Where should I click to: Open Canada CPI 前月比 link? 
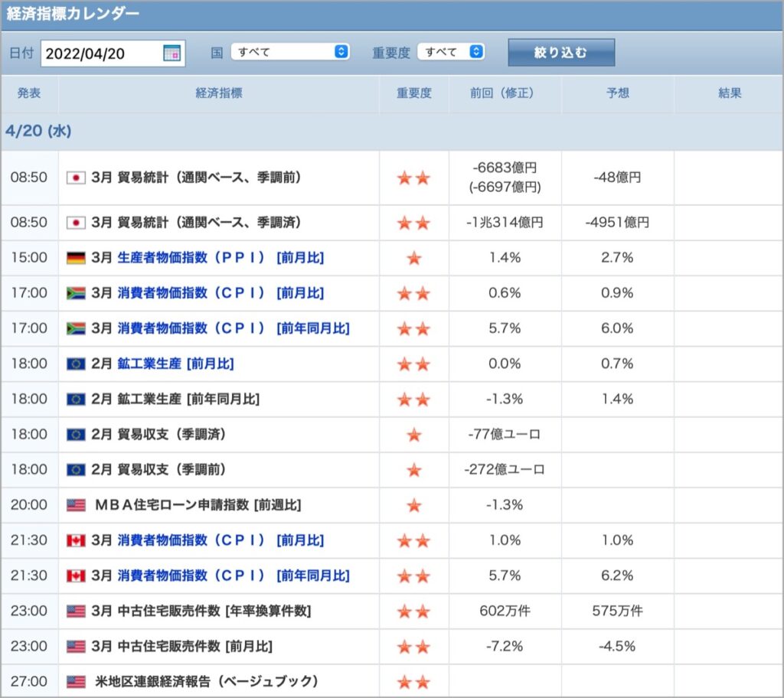point(220,540)
